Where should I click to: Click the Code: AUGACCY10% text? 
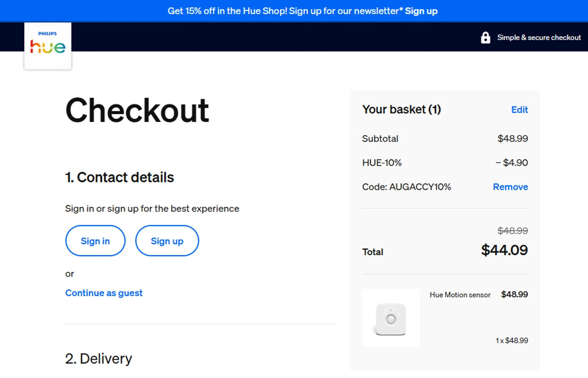407,187
